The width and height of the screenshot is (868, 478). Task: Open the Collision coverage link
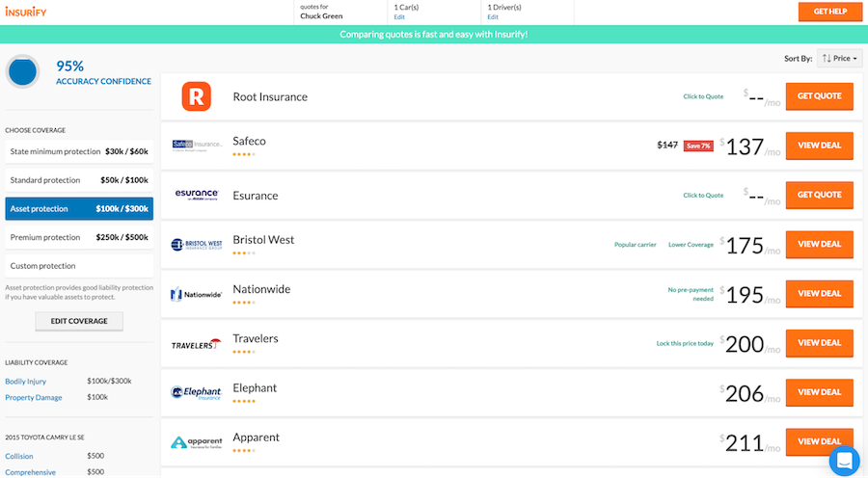point(19,456)
